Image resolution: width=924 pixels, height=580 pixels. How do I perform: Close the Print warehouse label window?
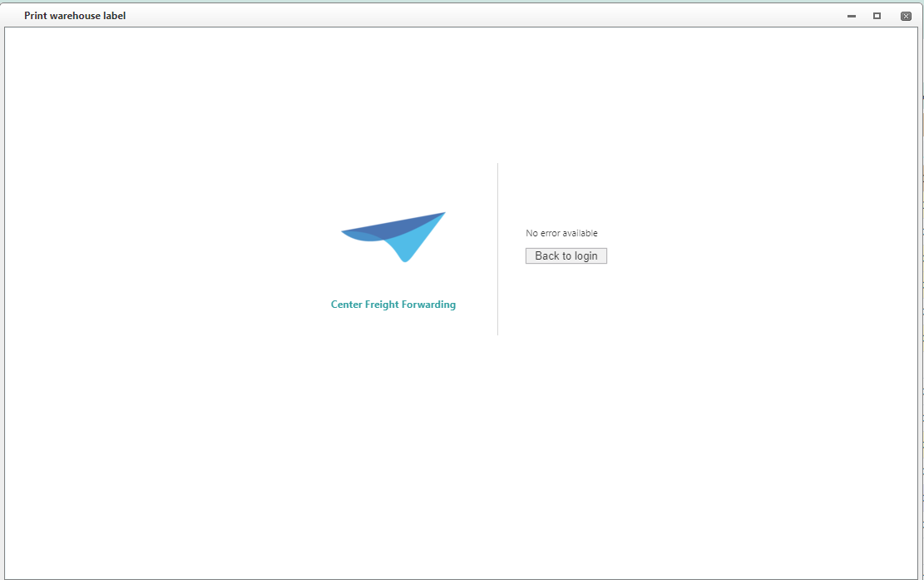907,16
